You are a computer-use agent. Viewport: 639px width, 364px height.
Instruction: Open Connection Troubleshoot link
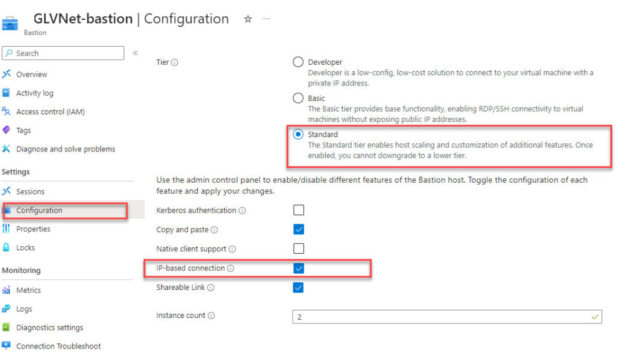click(x=58, y=346)
